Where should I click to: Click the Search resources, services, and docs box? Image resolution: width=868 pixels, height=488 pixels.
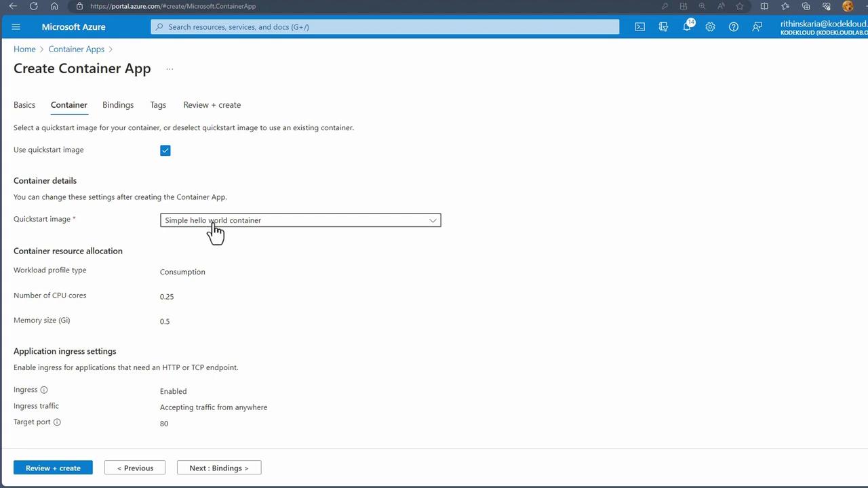coord(385,27)
